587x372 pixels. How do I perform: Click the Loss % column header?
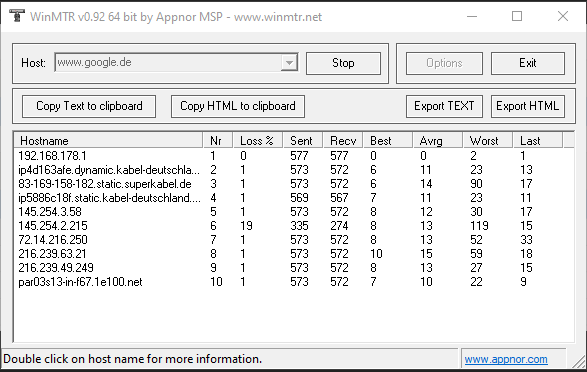tap(258, 141)
